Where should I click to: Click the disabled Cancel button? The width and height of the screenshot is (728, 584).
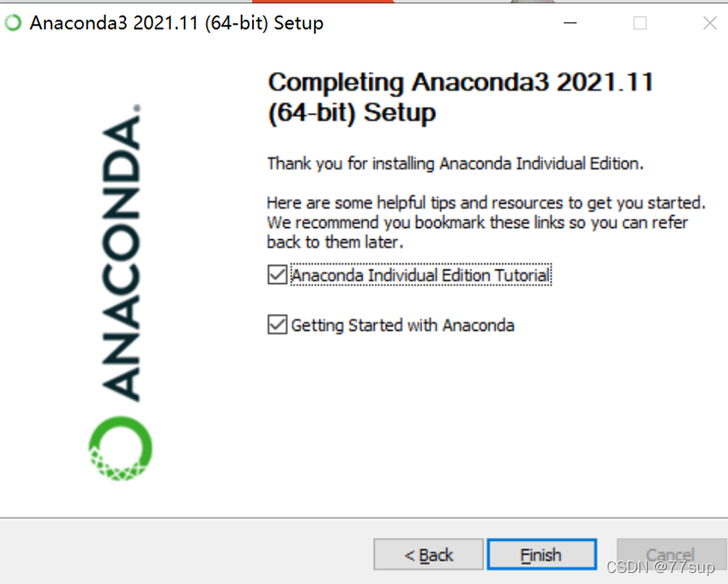click(670, 554)
